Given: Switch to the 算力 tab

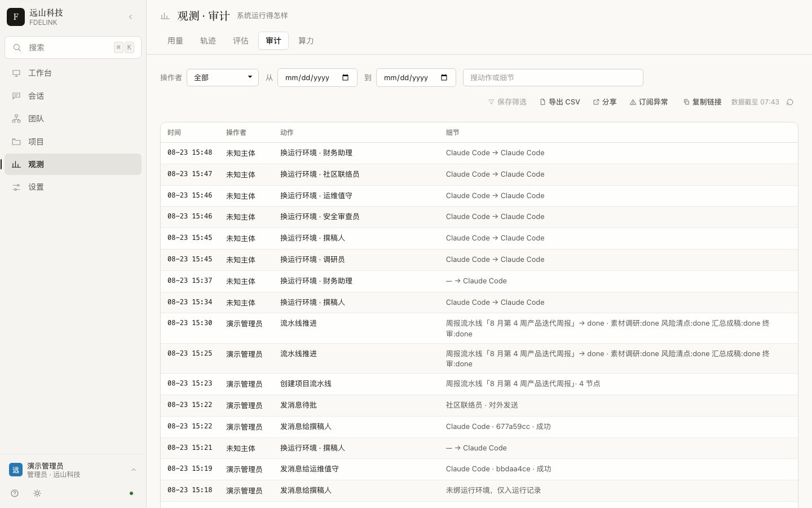Looking at the screenshot, I should coord(306,41).
